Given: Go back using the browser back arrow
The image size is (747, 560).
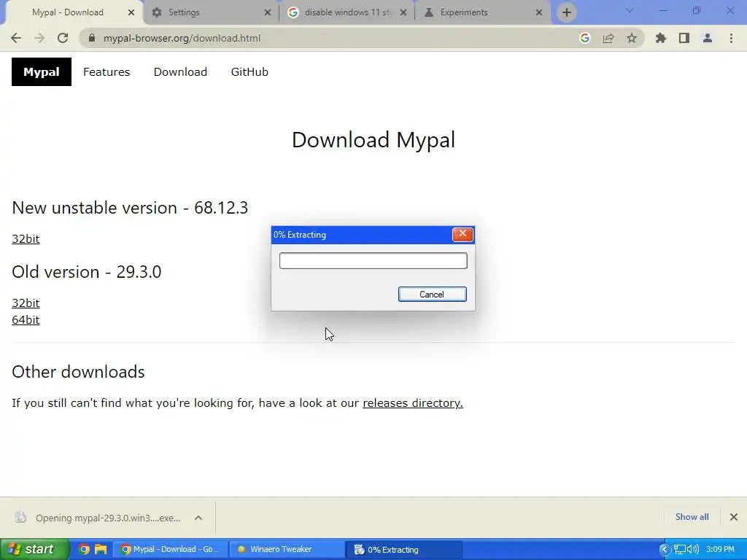Looking at the screenshot, I should click(16, 38).
